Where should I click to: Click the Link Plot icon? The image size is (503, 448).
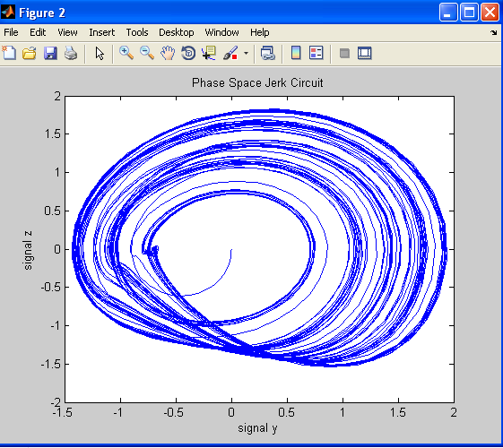pos(268,53)
